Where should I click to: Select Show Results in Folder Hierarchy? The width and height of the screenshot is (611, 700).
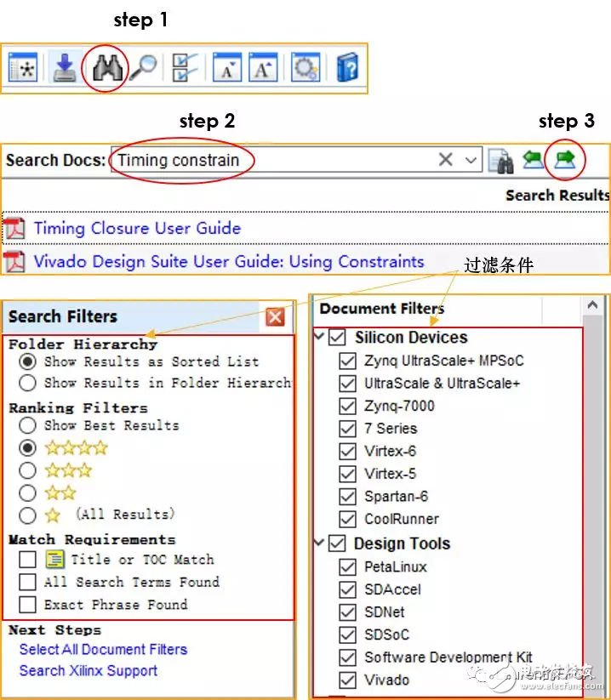pyautogui.click(x=28, y=384)
